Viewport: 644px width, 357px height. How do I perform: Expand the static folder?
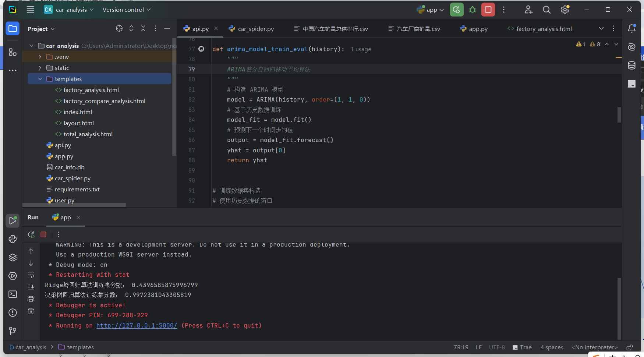click(40, 68)
